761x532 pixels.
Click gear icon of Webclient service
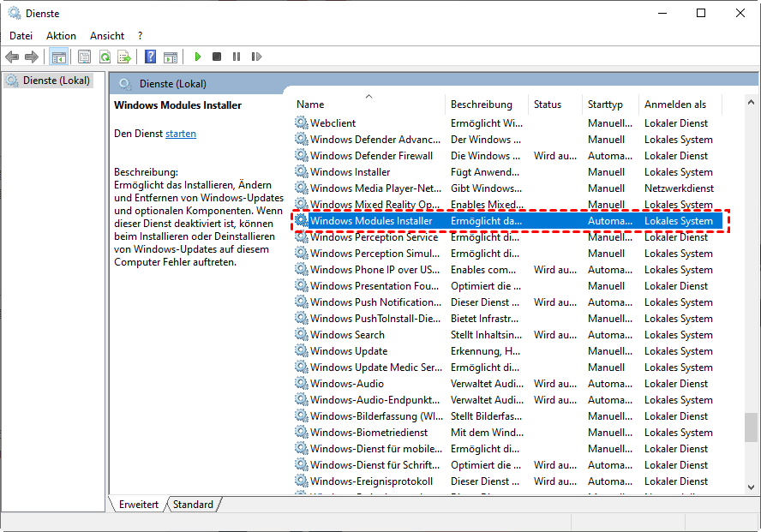tap(302, 123)
